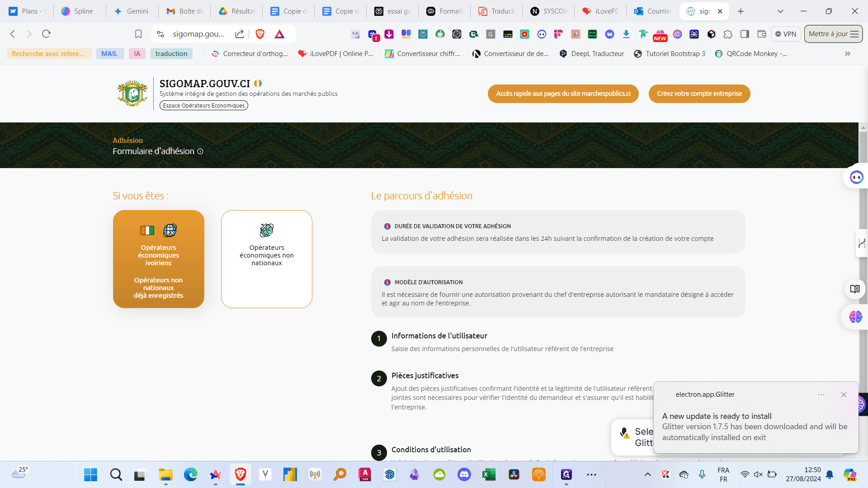Open the Mettre à jour browser menu
Screen dimensions: 868x488
[x=833, y=34]
